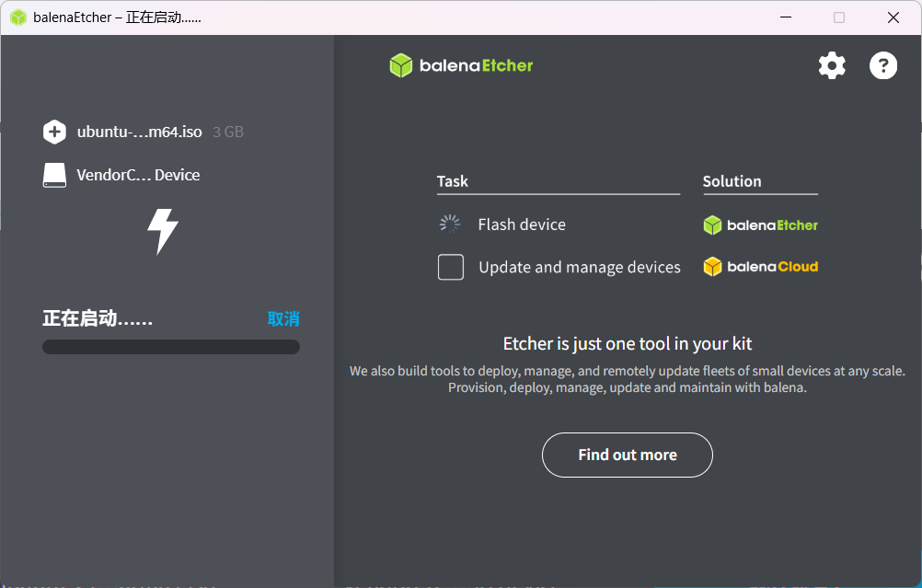Click the lightning bolt flash icon
This screenshot has height=588, width=922.
tap(162, 231)
